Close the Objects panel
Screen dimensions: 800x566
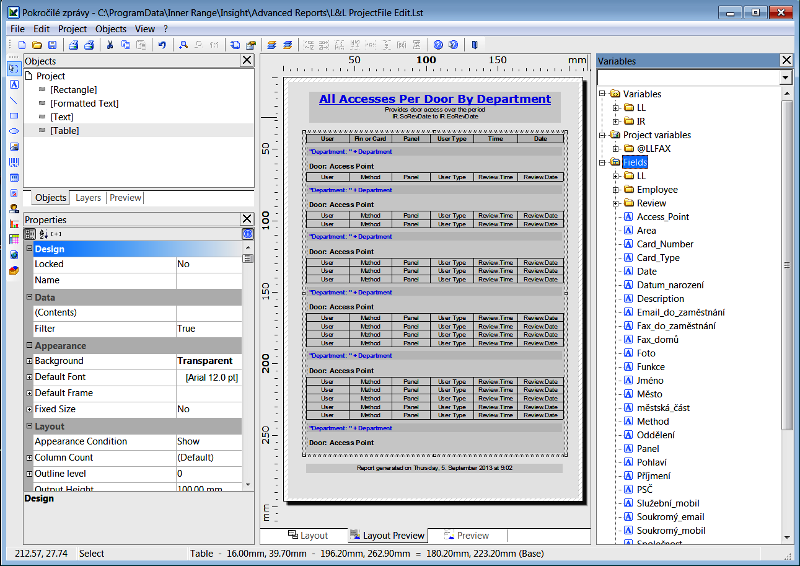[247, 61]
